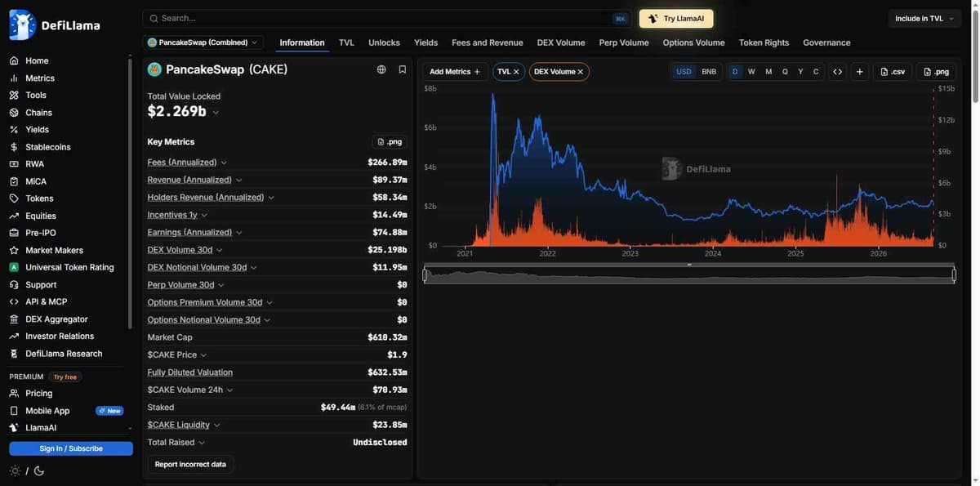Viewport: 980px width, 486px height.
Task: Expand DEX Volume 30d row
Action: point(219,250)
